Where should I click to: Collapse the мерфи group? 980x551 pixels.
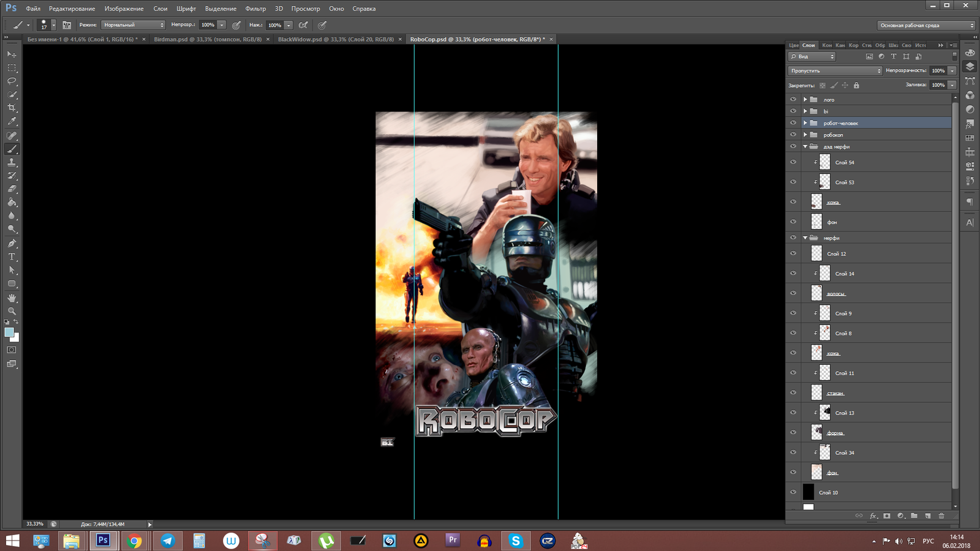[805, 238]
